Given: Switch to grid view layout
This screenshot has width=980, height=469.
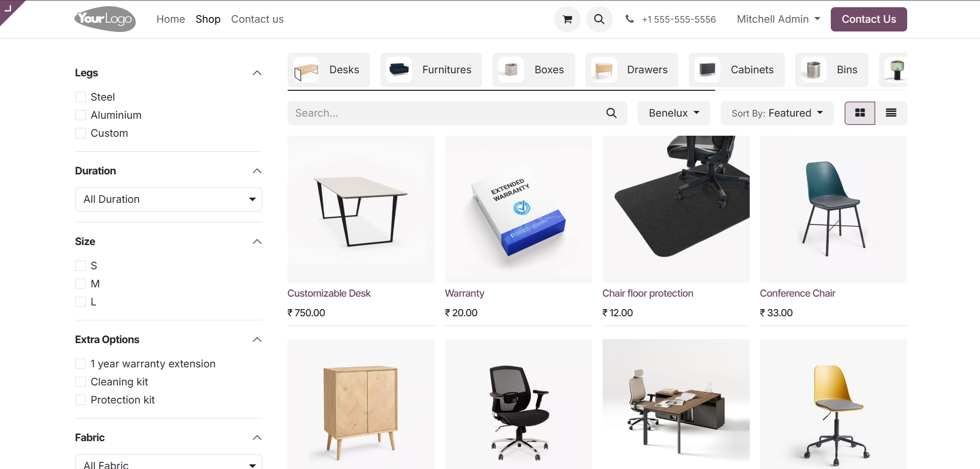Looking at the screenshot, I should pyautogui.click(x=860, y=113).
